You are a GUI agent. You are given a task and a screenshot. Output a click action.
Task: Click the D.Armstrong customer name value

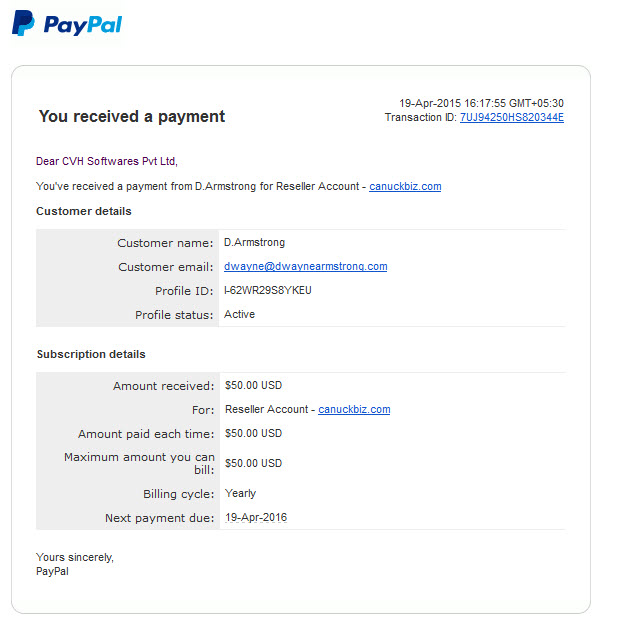click(254, 242)
